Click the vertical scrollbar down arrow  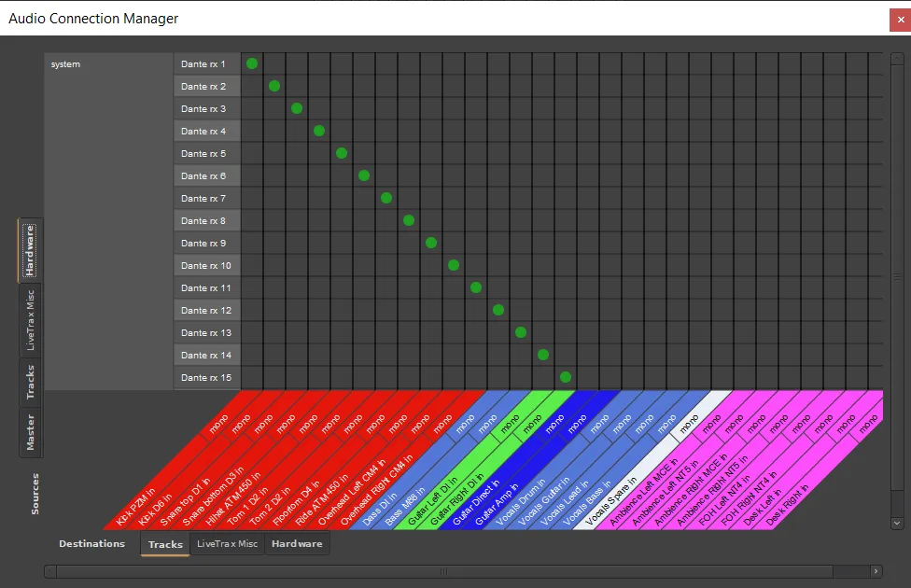[x=896, y=523]
